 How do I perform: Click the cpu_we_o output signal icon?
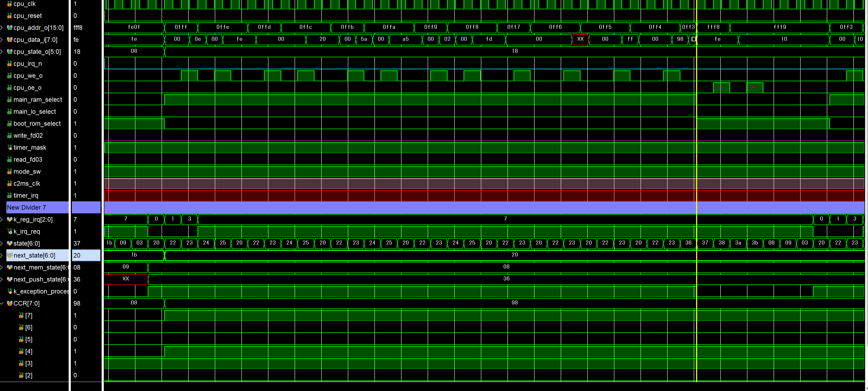9,76
